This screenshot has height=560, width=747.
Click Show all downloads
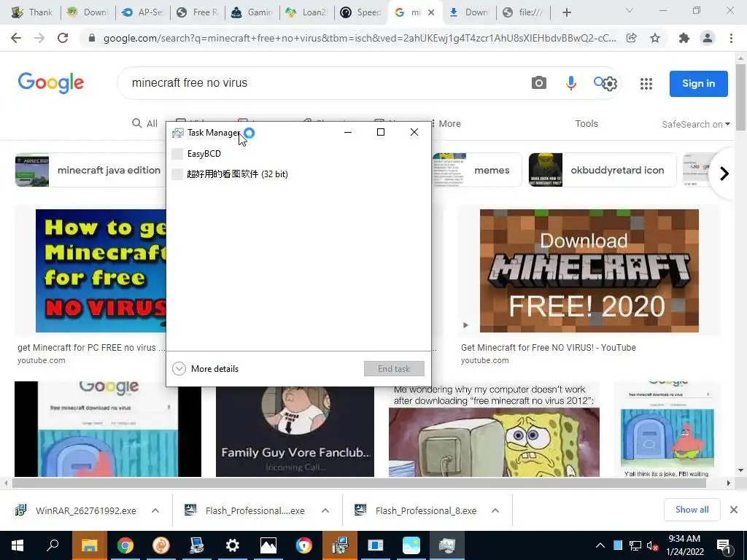pyautogui.click(x=692, y=510)
